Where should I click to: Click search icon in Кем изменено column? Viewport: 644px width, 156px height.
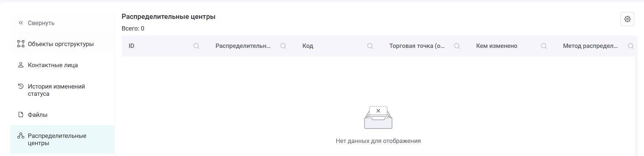pyautogui.click(x=544, y=46)
